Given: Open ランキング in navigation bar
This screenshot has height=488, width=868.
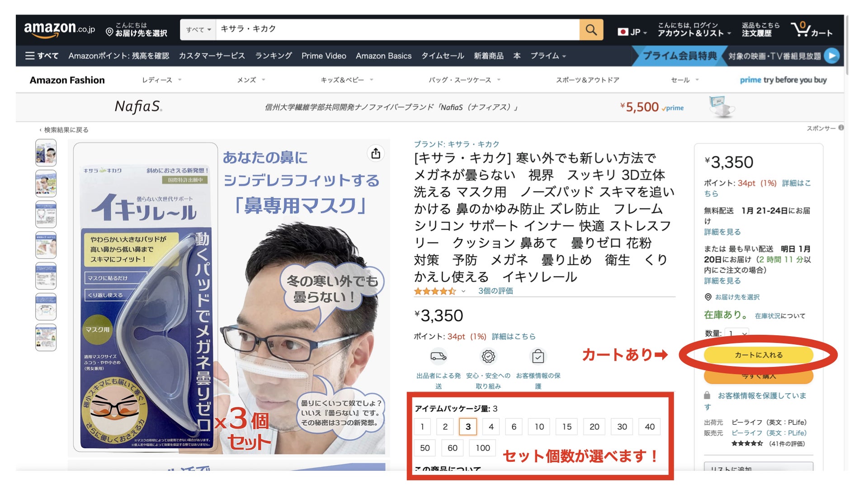Looking at the screenshot, I should coord(273,56).
